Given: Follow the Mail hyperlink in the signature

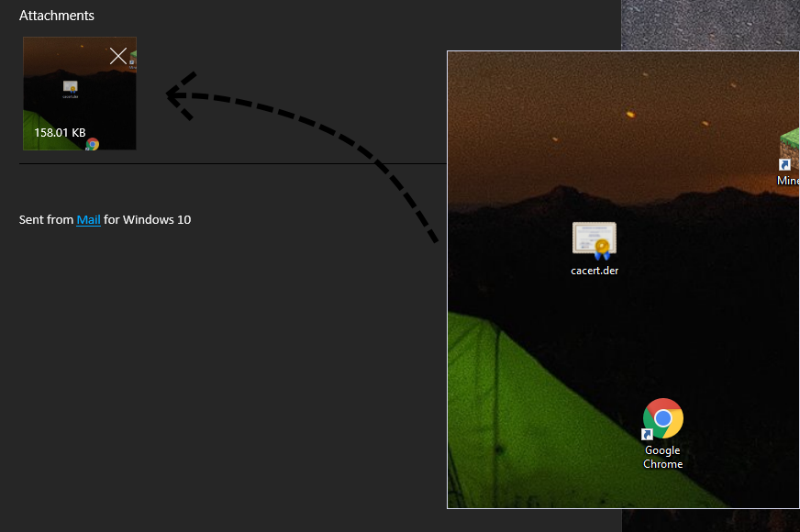Looking at the screenshot, I should 88,220.
